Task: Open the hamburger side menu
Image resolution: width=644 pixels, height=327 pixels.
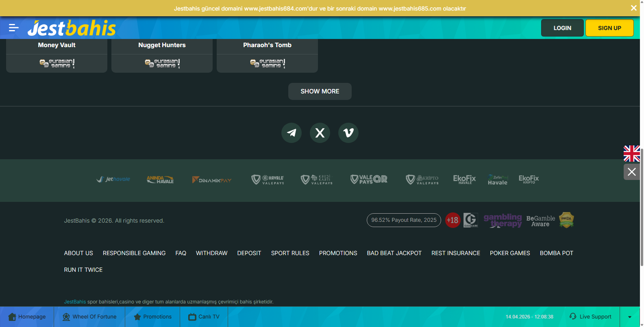Action: tap(14, 28)
